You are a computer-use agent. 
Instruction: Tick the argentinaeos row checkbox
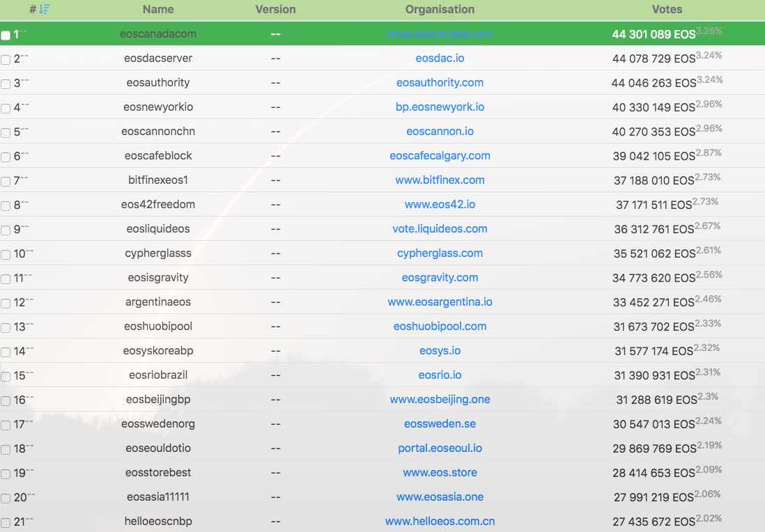tap(6, 304)
